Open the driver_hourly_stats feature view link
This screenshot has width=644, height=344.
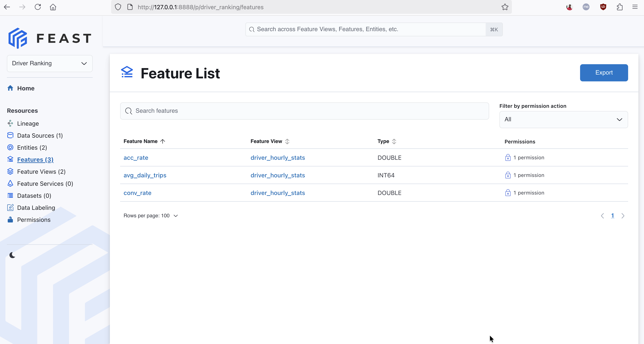[278, 158]
